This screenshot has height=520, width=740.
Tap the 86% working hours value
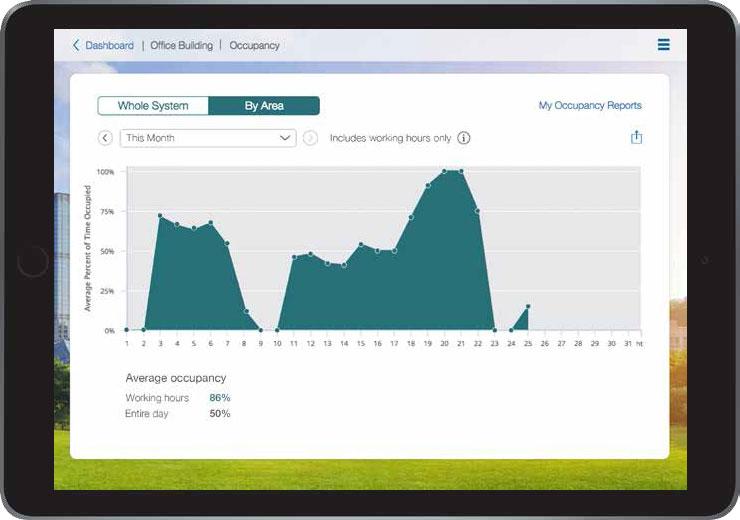tap(220, 398)
